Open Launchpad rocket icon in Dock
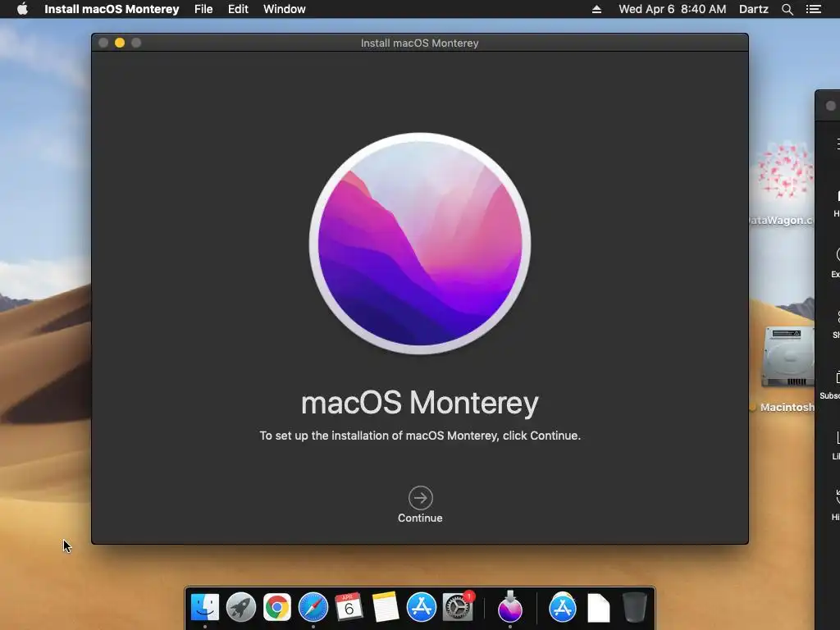840x630 pixels. pyautogui.click(x=241, y=608)
